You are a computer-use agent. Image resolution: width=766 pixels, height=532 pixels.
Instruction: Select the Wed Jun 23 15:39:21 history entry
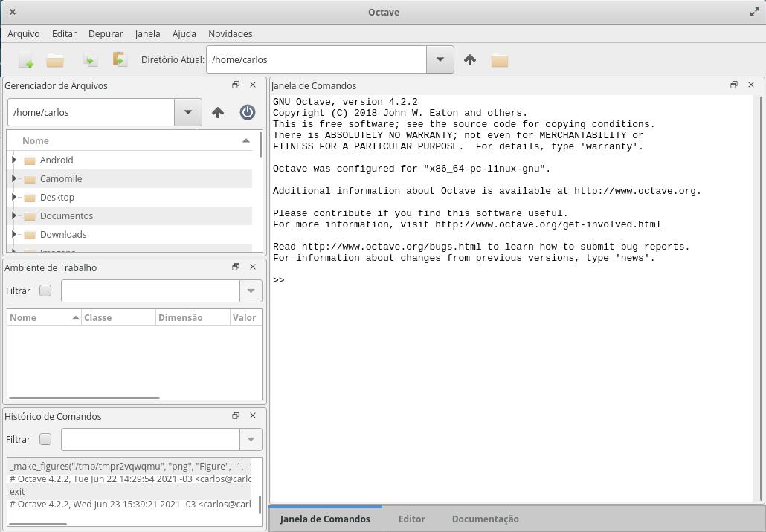(130, 505)
